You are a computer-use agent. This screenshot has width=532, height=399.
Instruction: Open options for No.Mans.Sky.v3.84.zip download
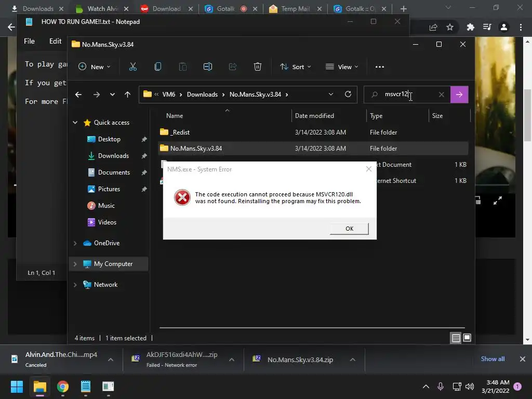coord(353,360)
